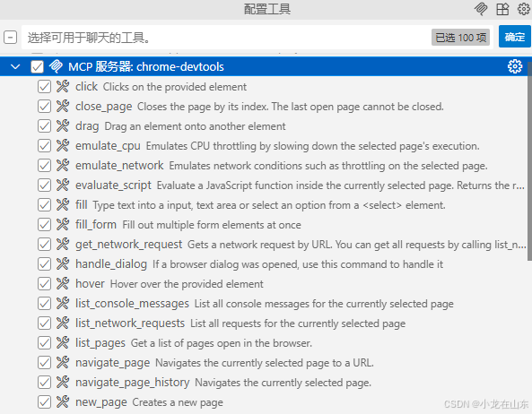Uncheck the list_network_requests checkbox
The width and height of the screenshot is (532, 414).
pos(44,323)
